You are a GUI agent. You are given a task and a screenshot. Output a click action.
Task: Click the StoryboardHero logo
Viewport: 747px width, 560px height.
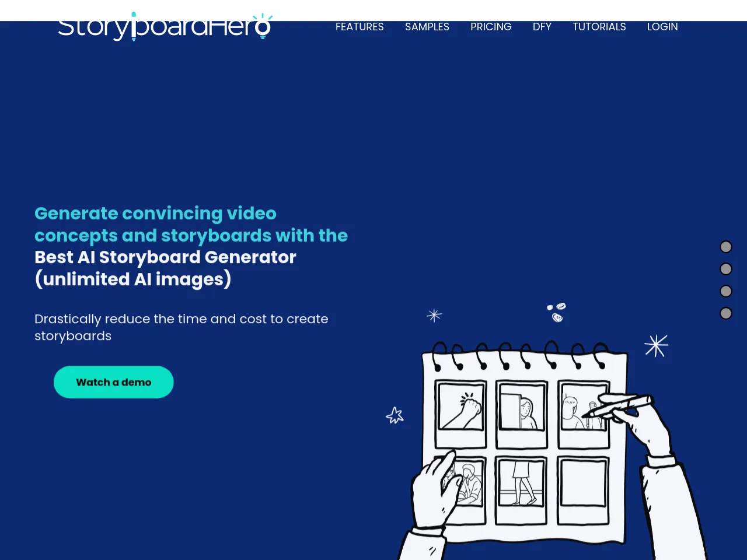165,27
